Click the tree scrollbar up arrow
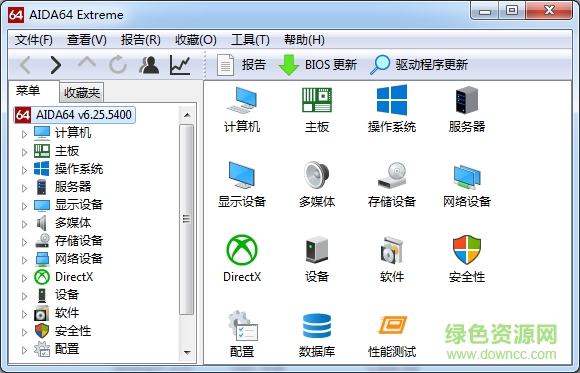The width and height of the screenshot is (580, 373). pos(187,115)
